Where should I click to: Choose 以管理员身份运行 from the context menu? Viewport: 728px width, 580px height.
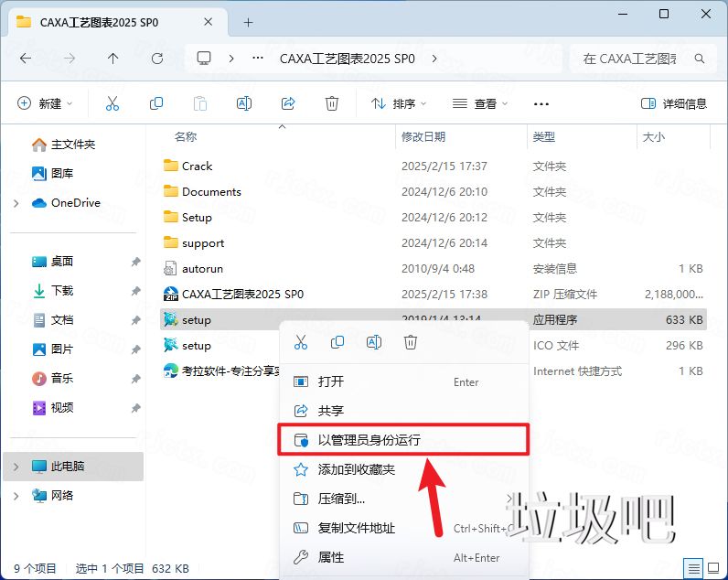[x=403, y=440]
